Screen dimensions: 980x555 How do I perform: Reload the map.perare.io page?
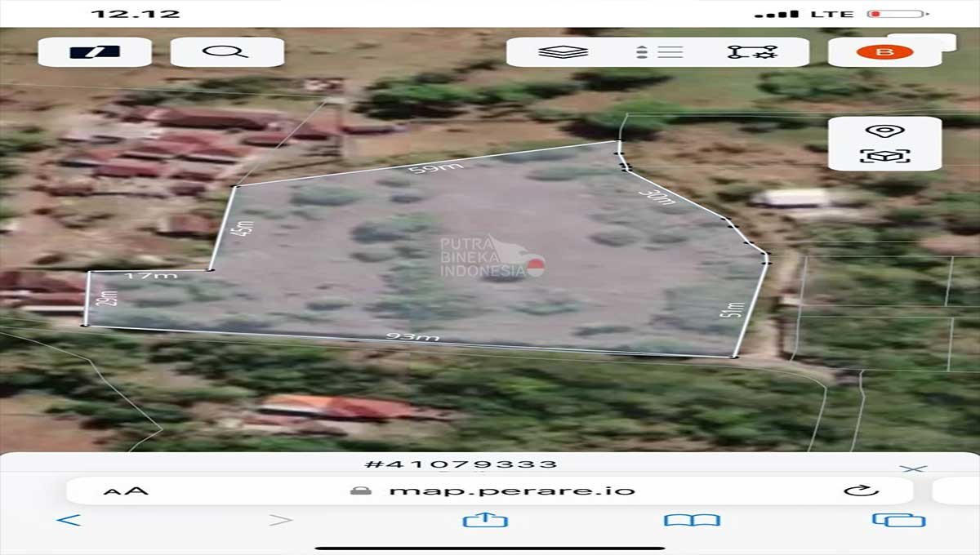(861, 491)
